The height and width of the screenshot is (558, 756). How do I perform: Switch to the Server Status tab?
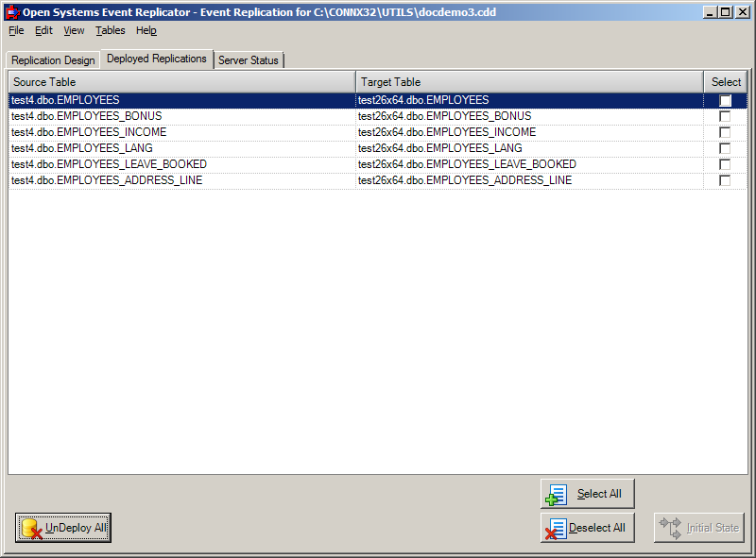[x=249, y=59]
